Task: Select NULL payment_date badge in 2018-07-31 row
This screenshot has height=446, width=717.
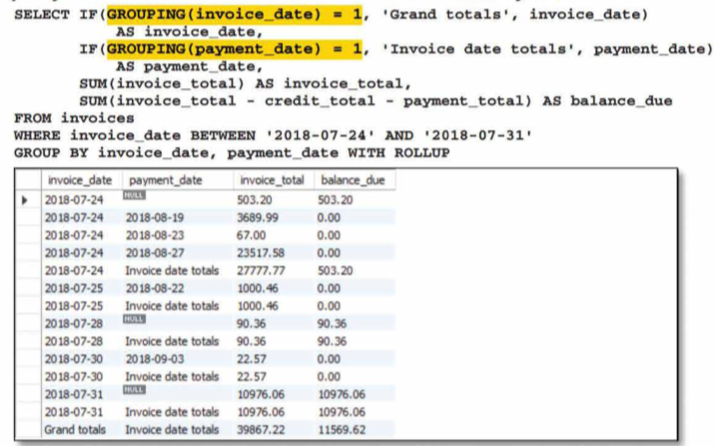Action: tap(133, 392)
